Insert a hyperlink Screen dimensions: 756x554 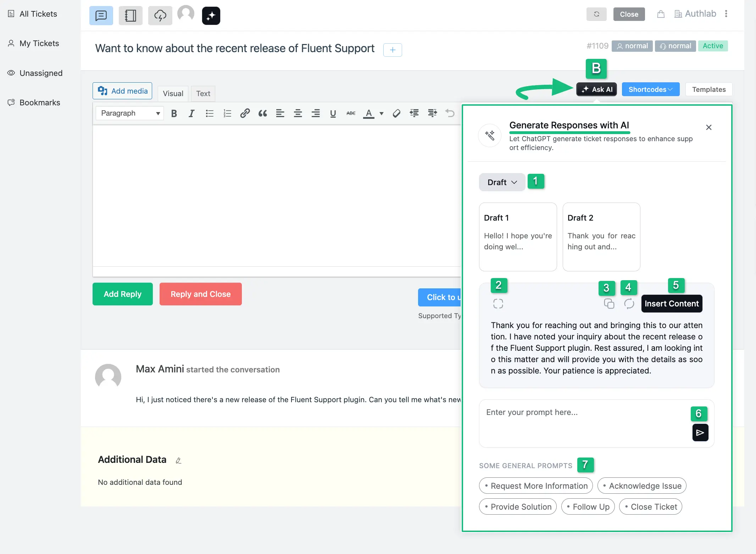[x=245, y=113]
